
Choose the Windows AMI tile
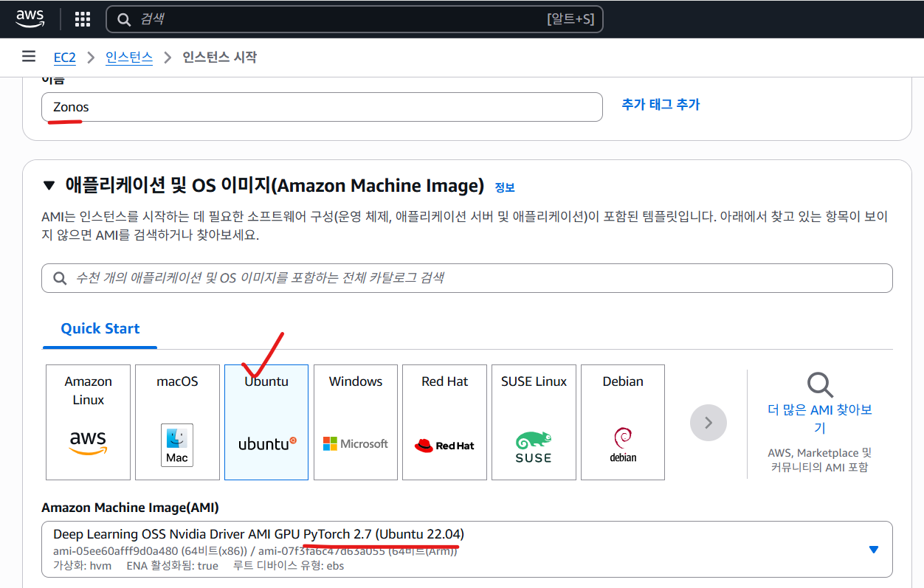coord(356,422)
